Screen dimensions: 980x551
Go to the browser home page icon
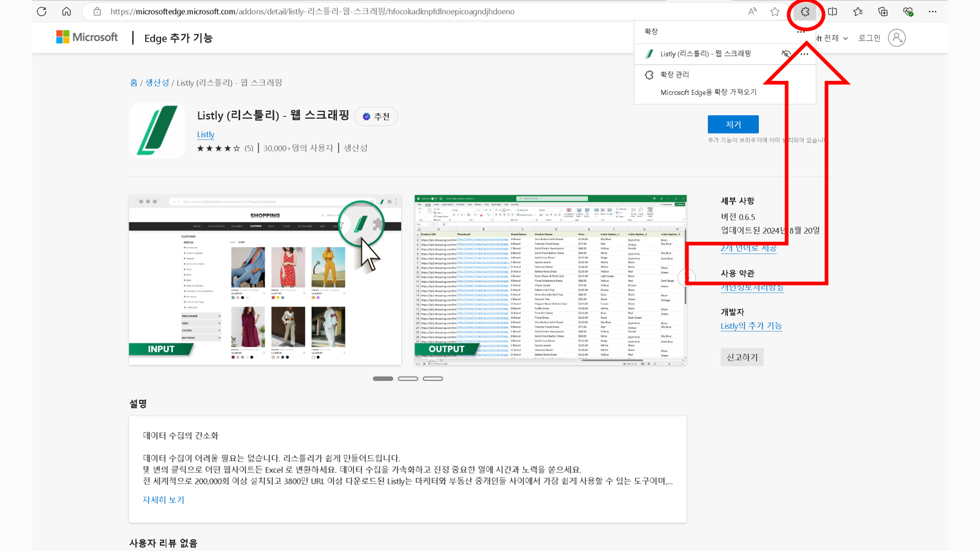tap(67, 12)
